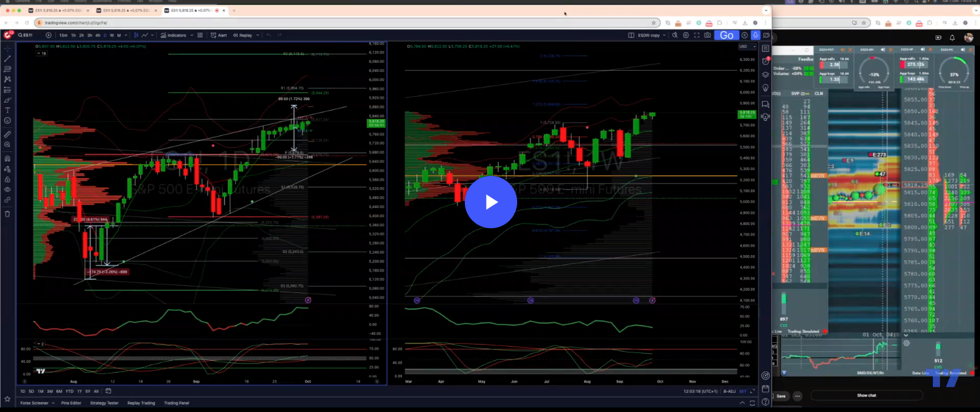The width and height of the screenshot is (980, 412).
Task: Open the Pine Editor tab
Action: pyautogui.click(x=71, y=403)
